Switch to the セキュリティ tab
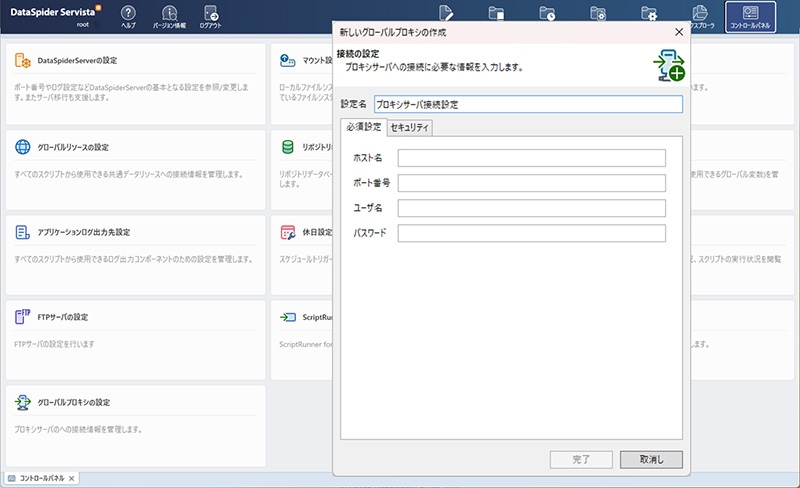This screenshot has width=800, height=488. [x=410, y=128]
